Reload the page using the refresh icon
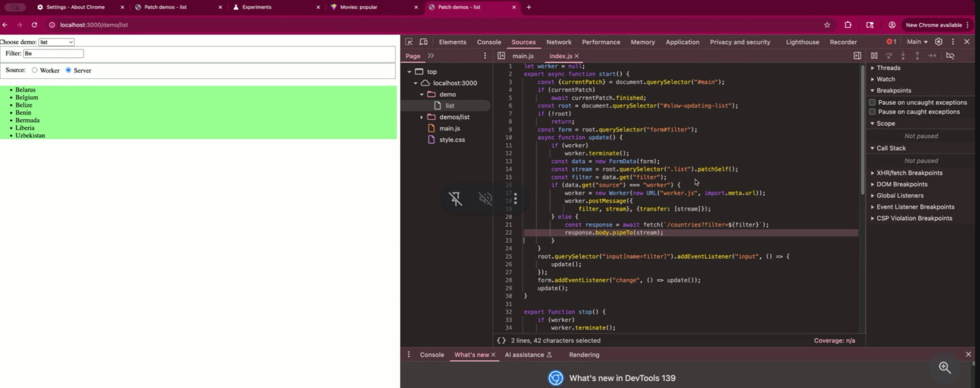 [x=34, y=25]
